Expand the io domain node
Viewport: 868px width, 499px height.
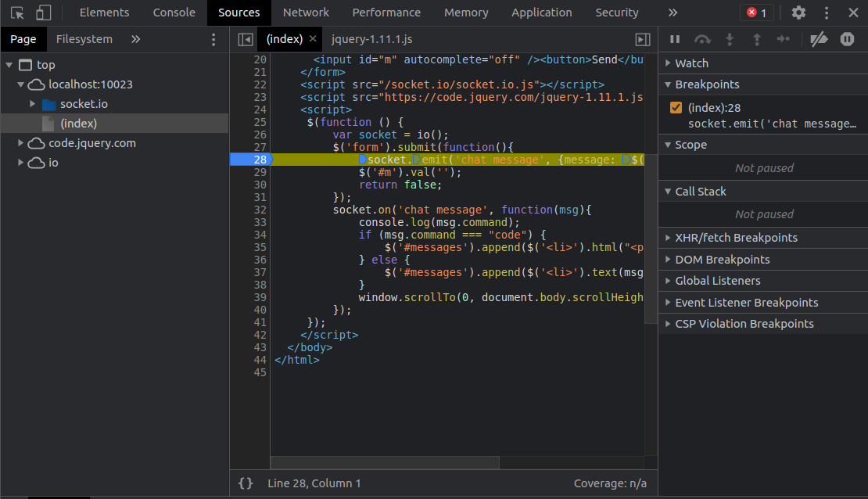(x=20, y=162)
